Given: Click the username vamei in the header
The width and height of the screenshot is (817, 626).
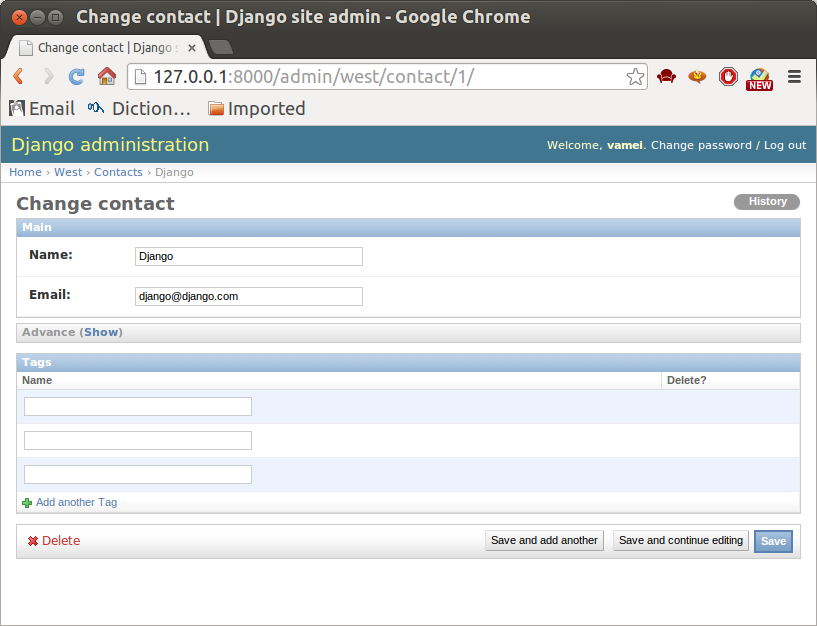Looking at the screenshot, I should coord(625,145).
